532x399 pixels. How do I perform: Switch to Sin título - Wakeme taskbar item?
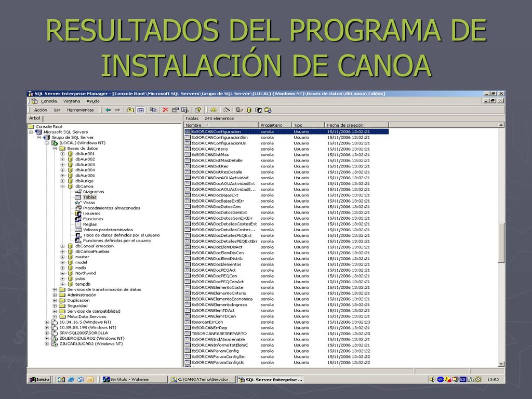135,379
